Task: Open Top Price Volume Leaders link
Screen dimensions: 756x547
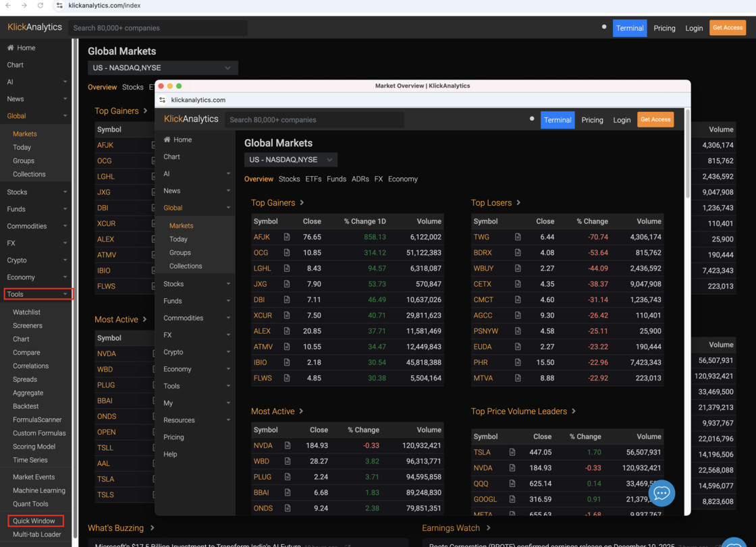Action: [524, 411]
